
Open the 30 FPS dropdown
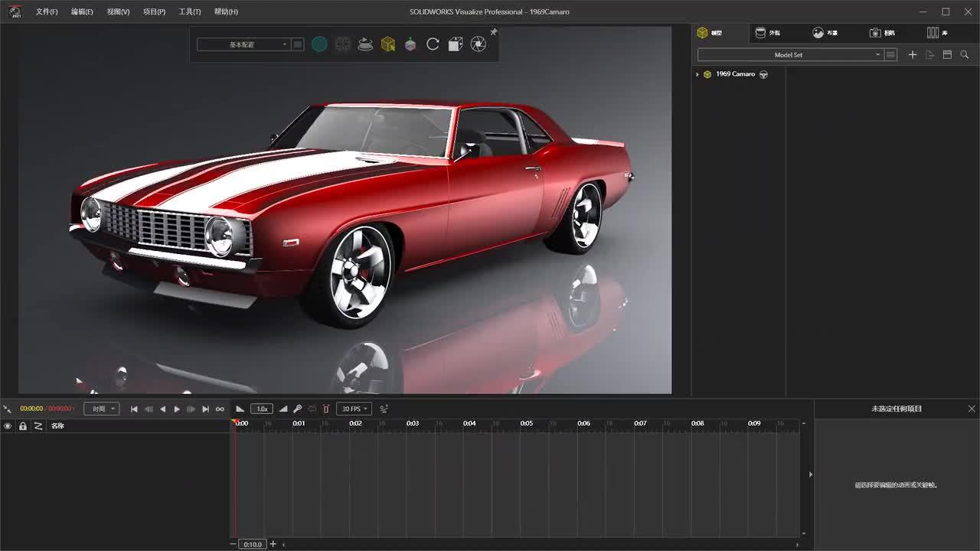354,408
